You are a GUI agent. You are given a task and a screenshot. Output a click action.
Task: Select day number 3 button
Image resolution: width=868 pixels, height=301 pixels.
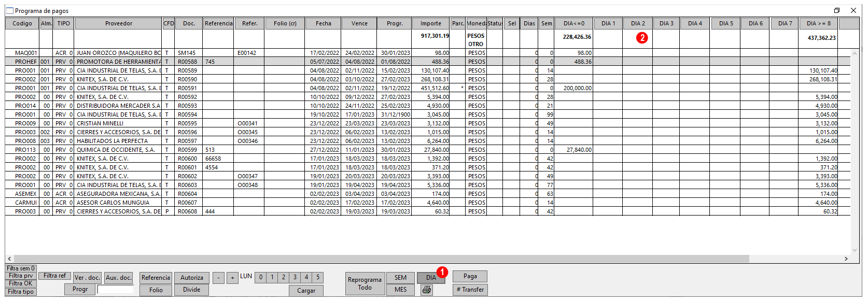(x=295, y=277)
